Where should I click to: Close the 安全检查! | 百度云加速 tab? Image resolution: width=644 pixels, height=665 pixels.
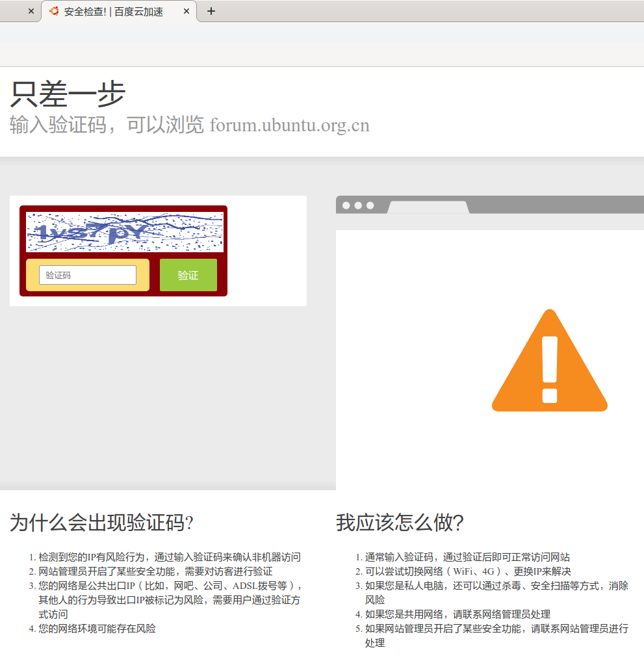click(x=187, y=12)
